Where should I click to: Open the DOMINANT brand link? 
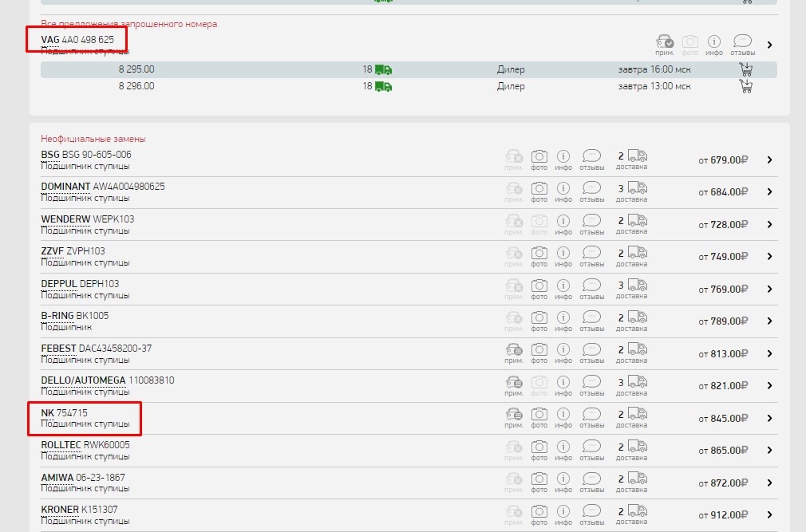pyautogui.click(x=65, y=187)
